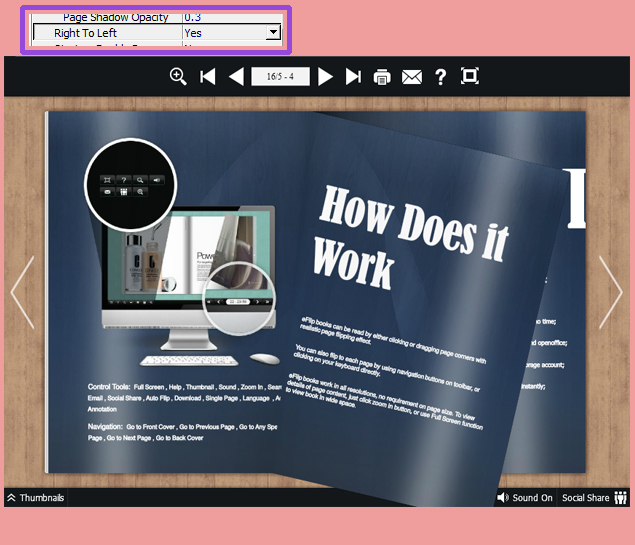
Task: Click the zoom in magnifier icon
Action: (x=178, y=77)
